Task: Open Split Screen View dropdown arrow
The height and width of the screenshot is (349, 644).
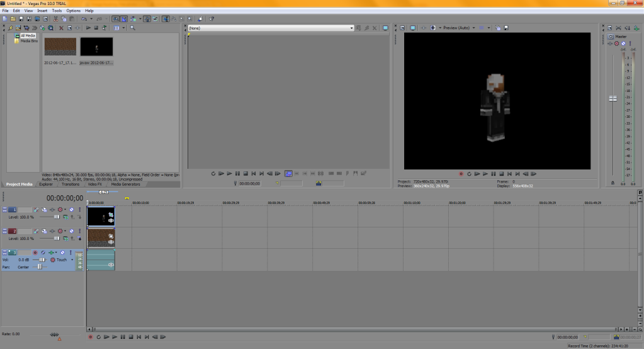Action: (440, 28)
